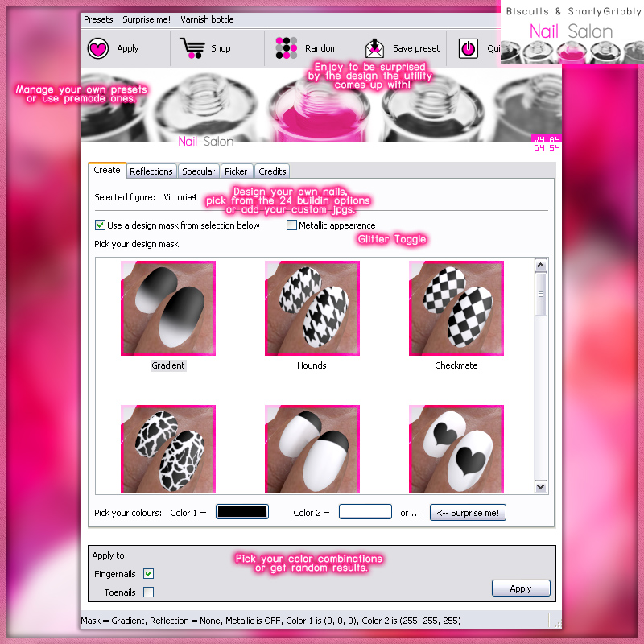Check the Toenails checkbox

point(148,592)
